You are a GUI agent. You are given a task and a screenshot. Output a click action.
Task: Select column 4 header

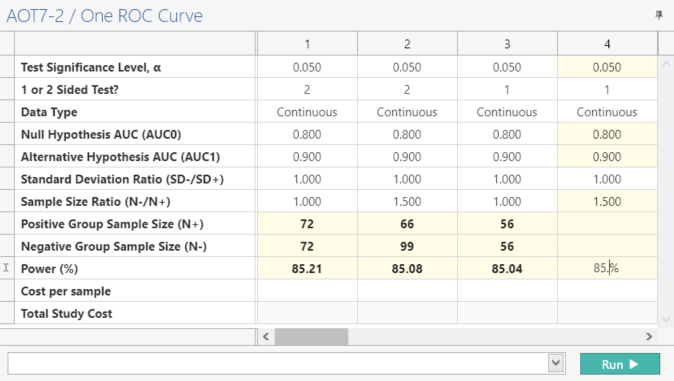point(607,44)
